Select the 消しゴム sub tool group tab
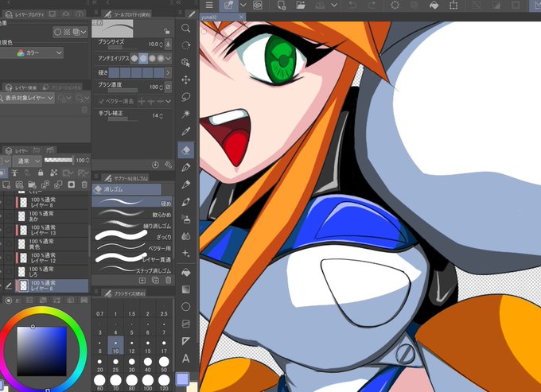 point(127,189)
